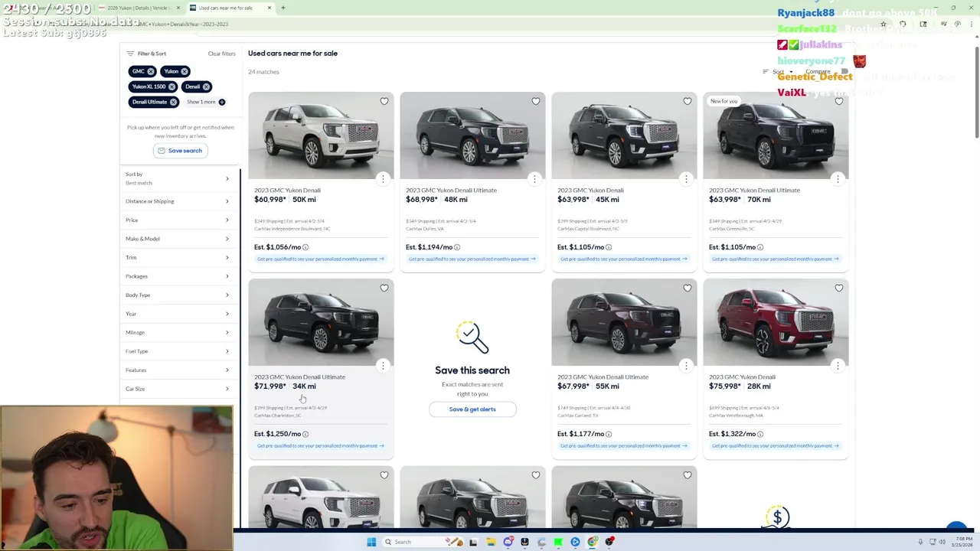Open File Explorer from the taskbar
Screen dimensions: 980x551
(x=491, y=542)
